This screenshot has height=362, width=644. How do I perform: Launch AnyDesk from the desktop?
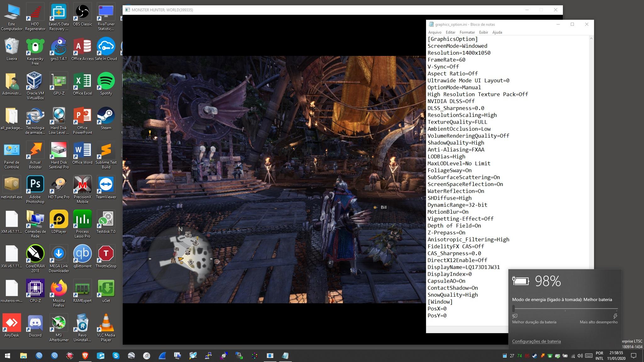coord(12,325)
